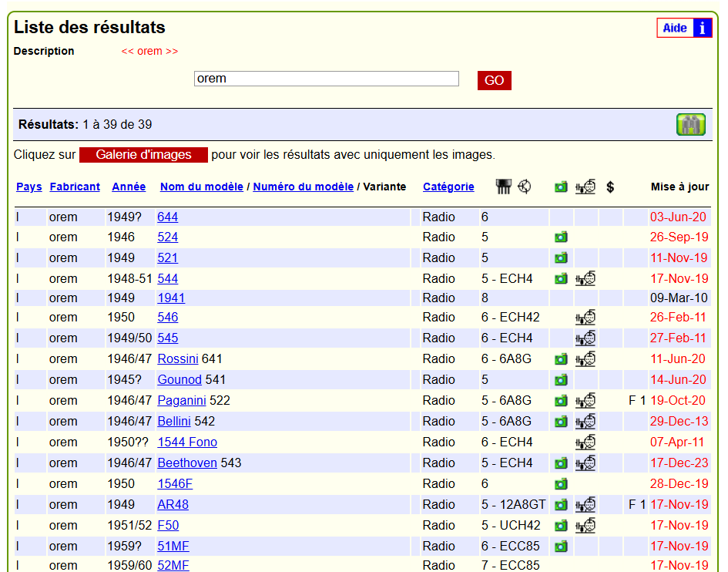Open model 521 link
Screen dimensions: 728x572
[168, 258]
